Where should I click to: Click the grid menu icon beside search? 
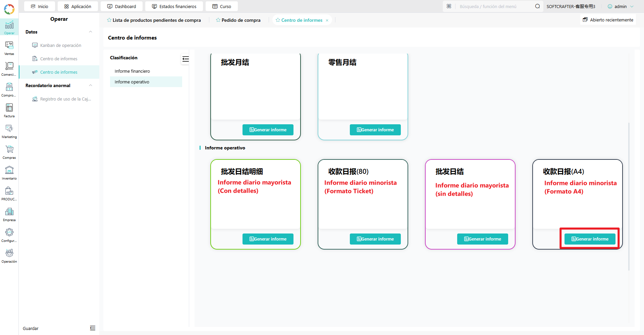point(449,6)
